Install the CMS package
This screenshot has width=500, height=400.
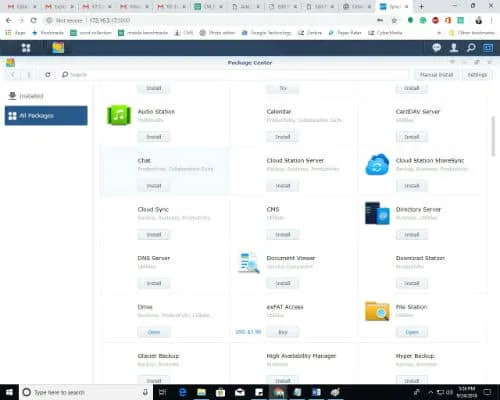click(x=283, y=235)
